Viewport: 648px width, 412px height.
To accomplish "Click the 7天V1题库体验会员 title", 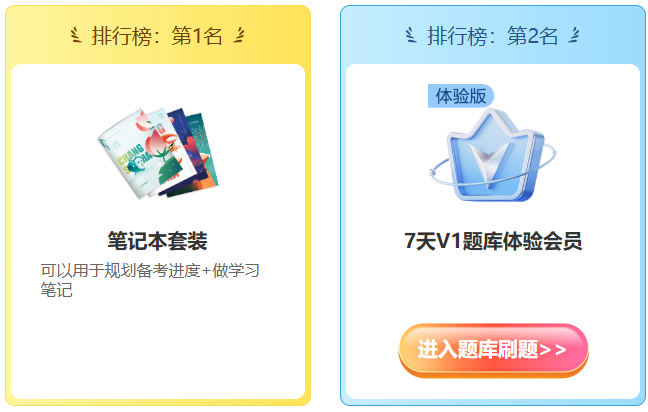I will [x=493, y=241].
